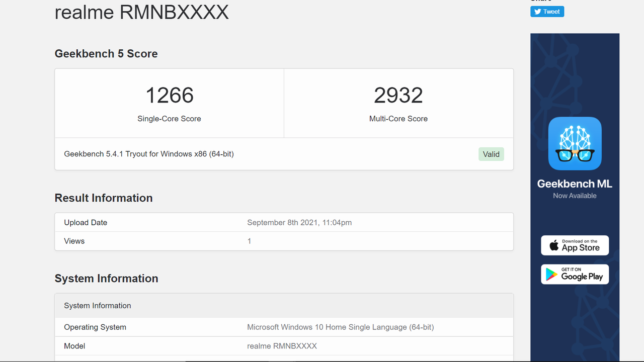Click the System Information table header

click(284, 306)
